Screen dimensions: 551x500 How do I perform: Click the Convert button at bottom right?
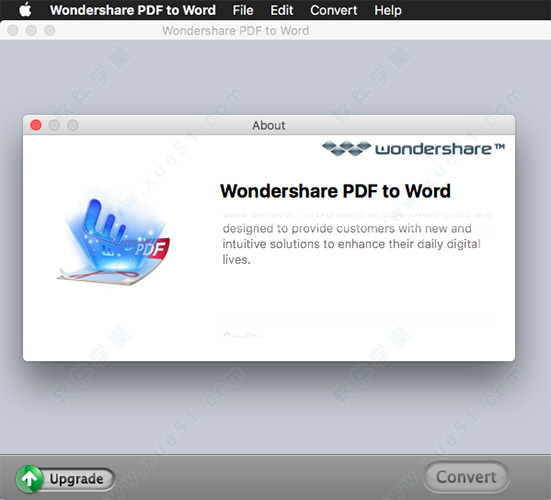click(466, 477)
